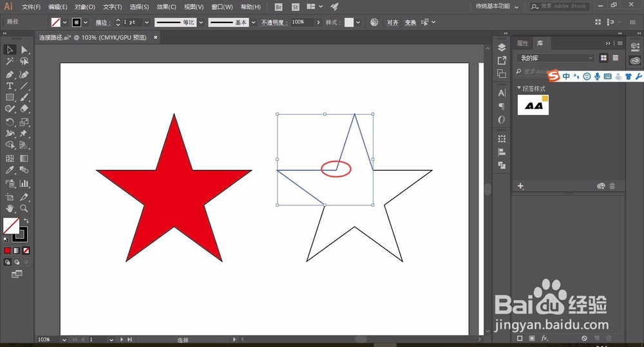Open the zoom level dropdown at 103%

click(x=64, y=340)
